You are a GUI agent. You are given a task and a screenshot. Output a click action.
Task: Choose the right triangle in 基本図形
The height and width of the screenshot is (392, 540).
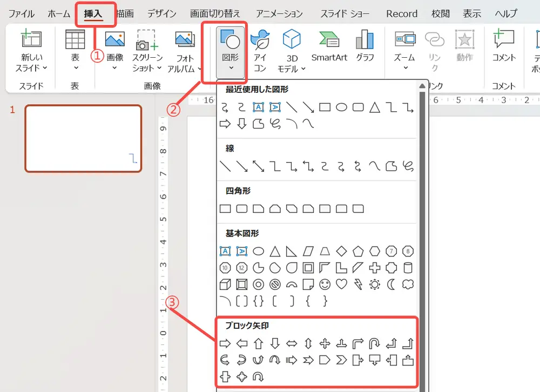point(292,252)
